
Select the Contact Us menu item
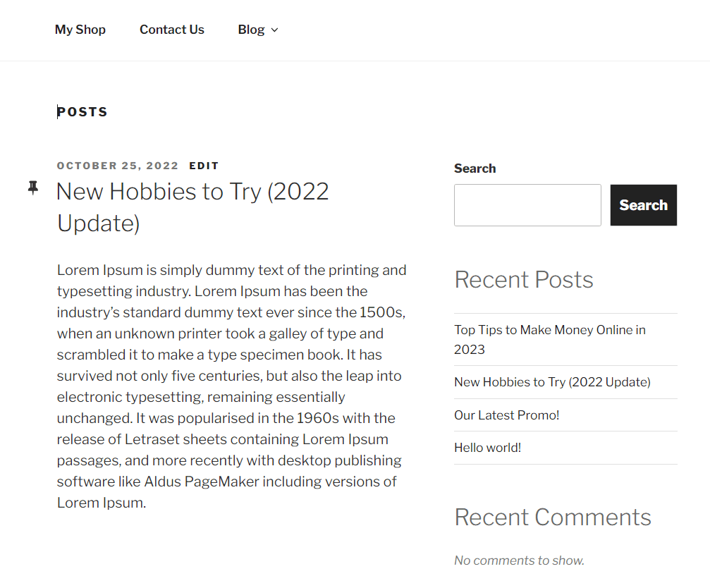point(171,30)
